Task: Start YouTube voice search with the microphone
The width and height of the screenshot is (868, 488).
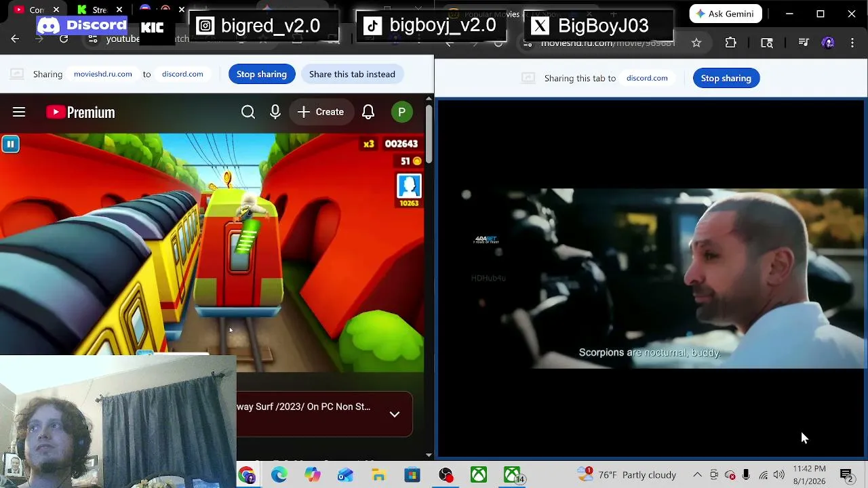Action: [x=275, y=112]
